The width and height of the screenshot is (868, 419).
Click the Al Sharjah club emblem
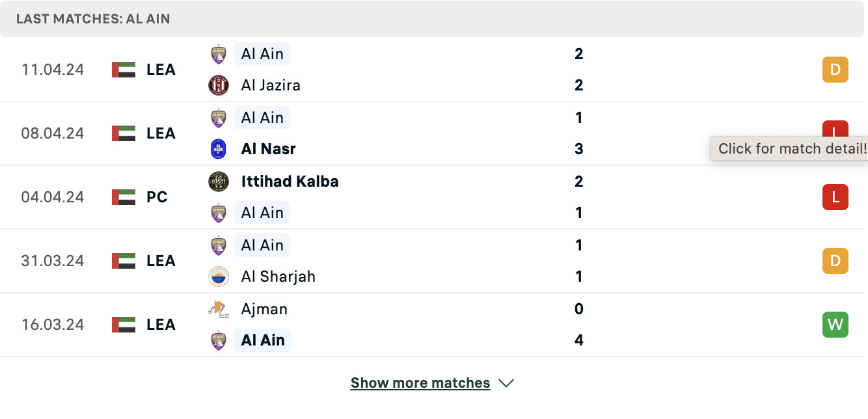219,277
